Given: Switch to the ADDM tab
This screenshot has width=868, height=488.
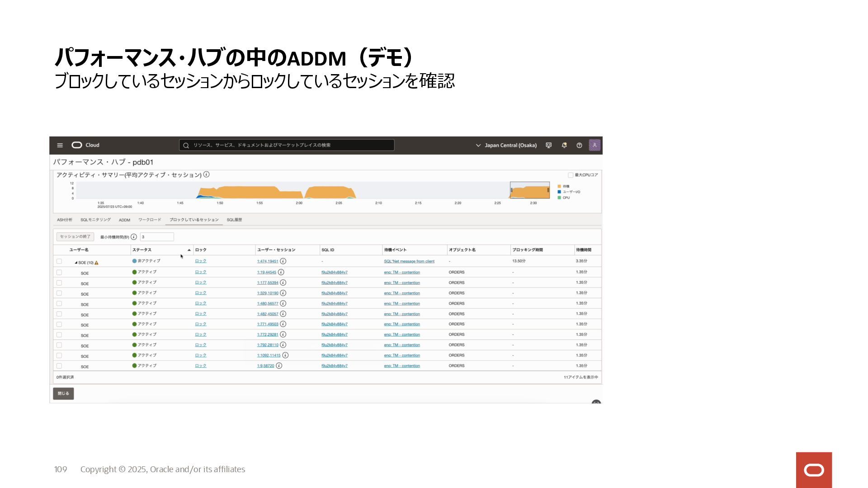Looking at the screenshot, I should click(124, 220).
